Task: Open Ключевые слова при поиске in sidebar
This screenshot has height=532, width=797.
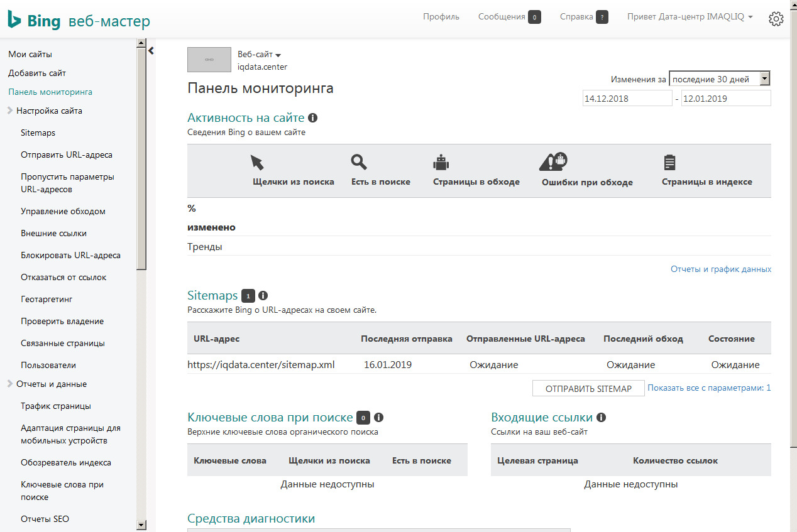Action: [x=62, y=491]
